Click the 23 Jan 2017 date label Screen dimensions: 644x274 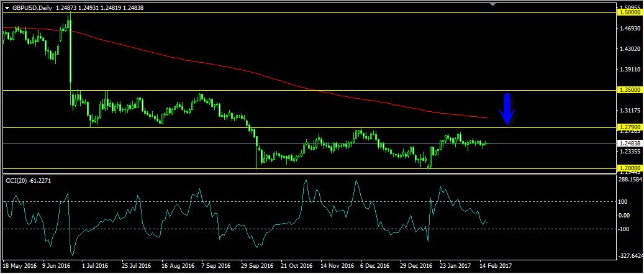(x=456, y=266)
